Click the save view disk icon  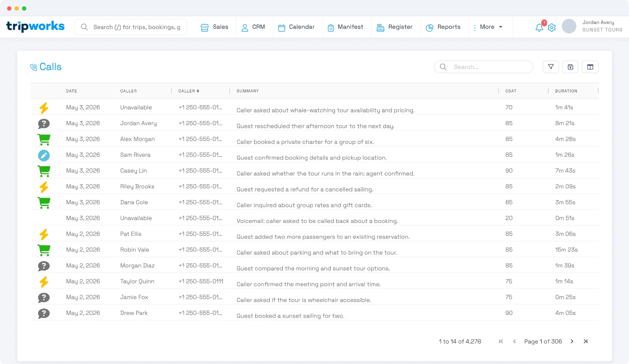click(570, 67)
